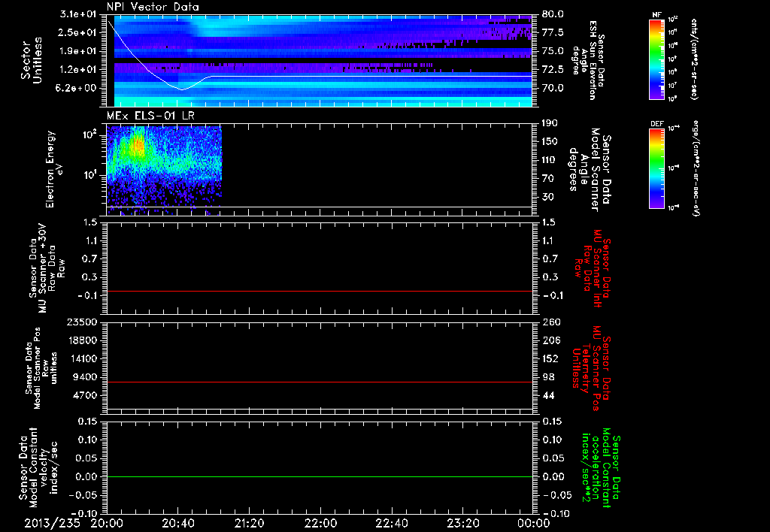Screen dimensions: 770x532
Task: Click the 22:00 time axis label
Action: point(321,522)
